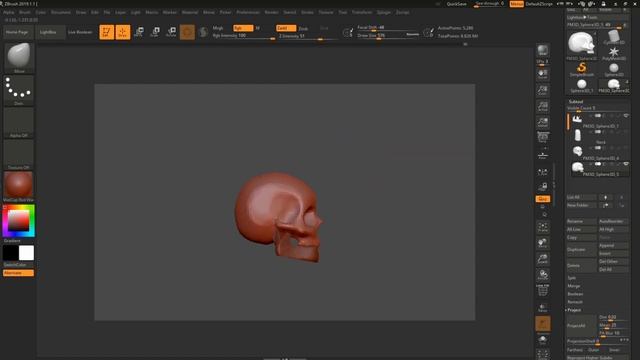The height and width of the screenshot is (360, 640).
Task: Toggle the Xyz rotation axis button
Action: pyautogui.click(x=542, y=199)
